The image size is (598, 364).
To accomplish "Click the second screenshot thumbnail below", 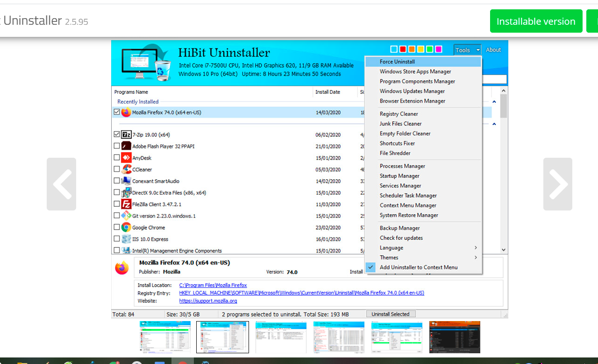I will pos(222,336).
